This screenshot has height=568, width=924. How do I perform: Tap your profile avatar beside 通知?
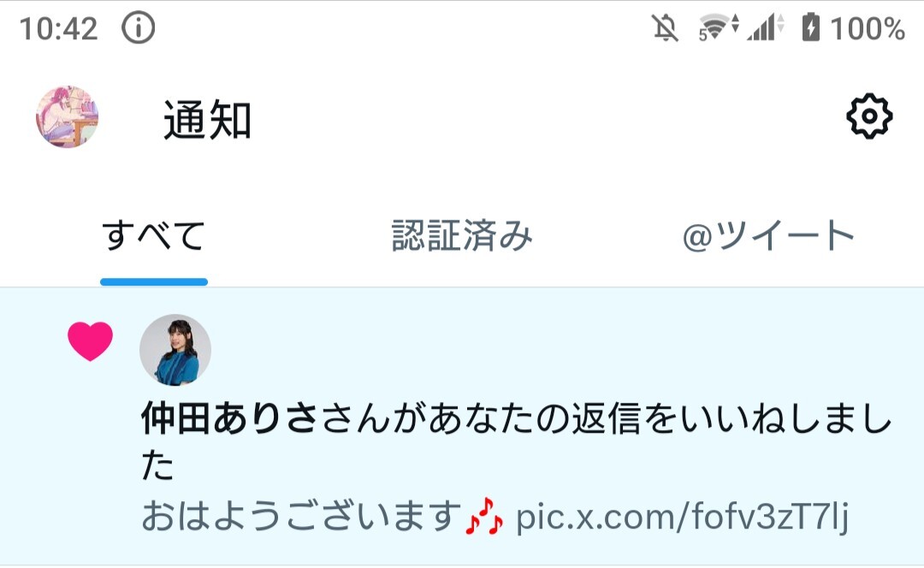tap(68, 117)
